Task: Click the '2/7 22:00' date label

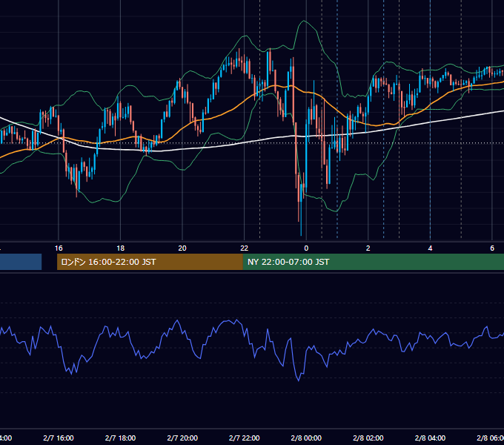Action: pyautogui.click(x=245, y=438)
